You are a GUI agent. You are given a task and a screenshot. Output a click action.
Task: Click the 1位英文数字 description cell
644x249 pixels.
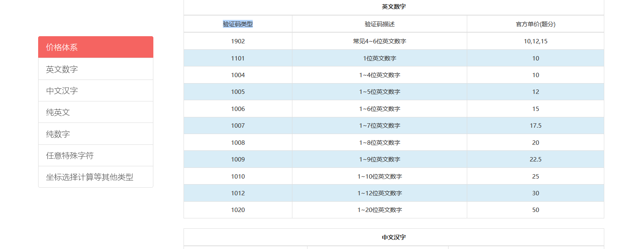[380, 58]
